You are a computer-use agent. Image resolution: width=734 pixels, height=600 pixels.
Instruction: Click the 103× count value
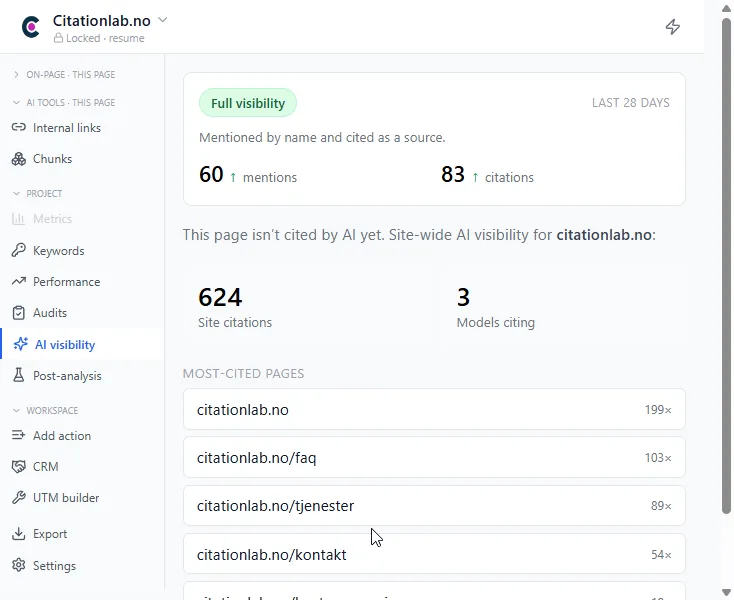[658, 458]
